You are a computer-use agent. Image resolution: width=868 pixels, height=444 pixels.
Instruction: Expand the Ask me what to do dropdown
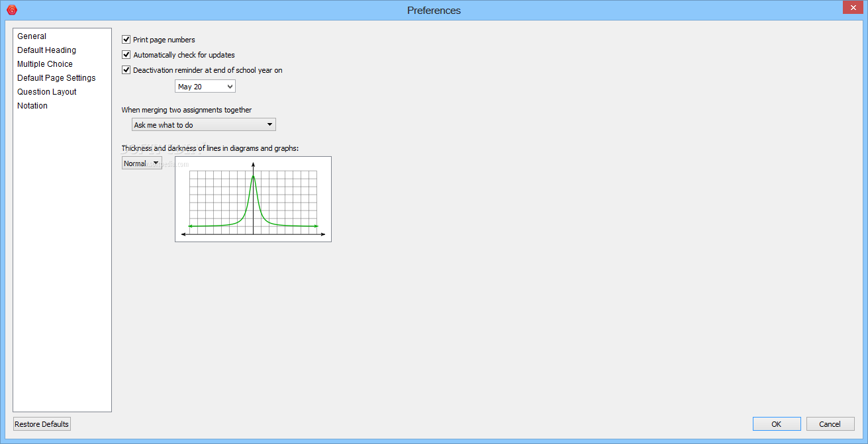click(204, 124)
